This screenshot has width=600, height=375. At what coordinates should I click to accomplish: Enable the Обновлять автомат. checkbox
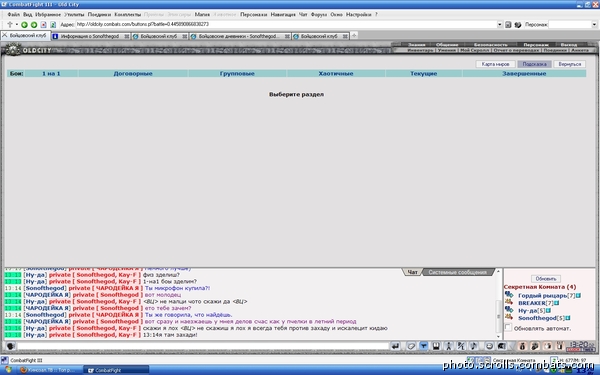click(508, 327)
